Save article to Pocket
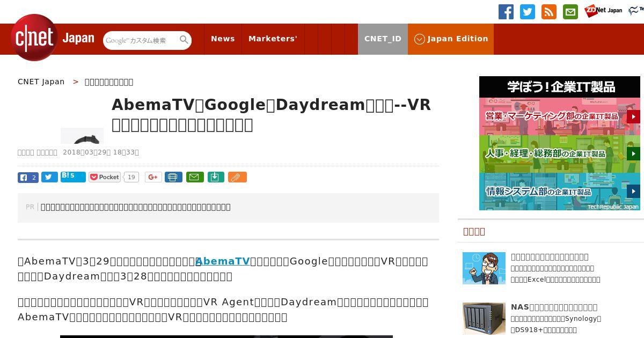The height and width of the screenshot is (338, 644). tap(105, 177)
